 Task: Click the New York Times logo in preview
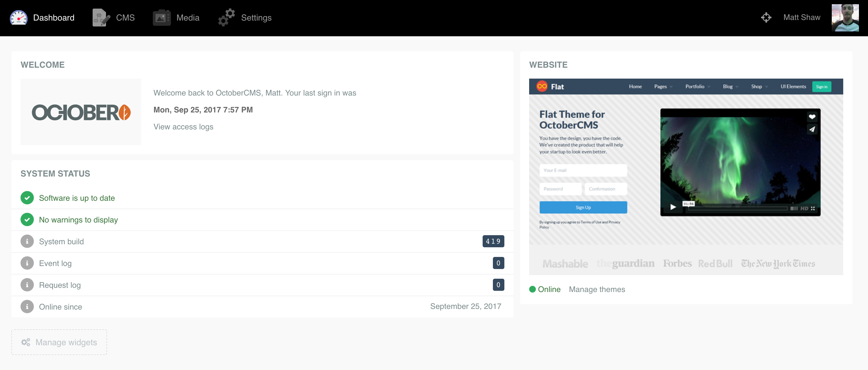pyautogui.click(x=778, y=264)
